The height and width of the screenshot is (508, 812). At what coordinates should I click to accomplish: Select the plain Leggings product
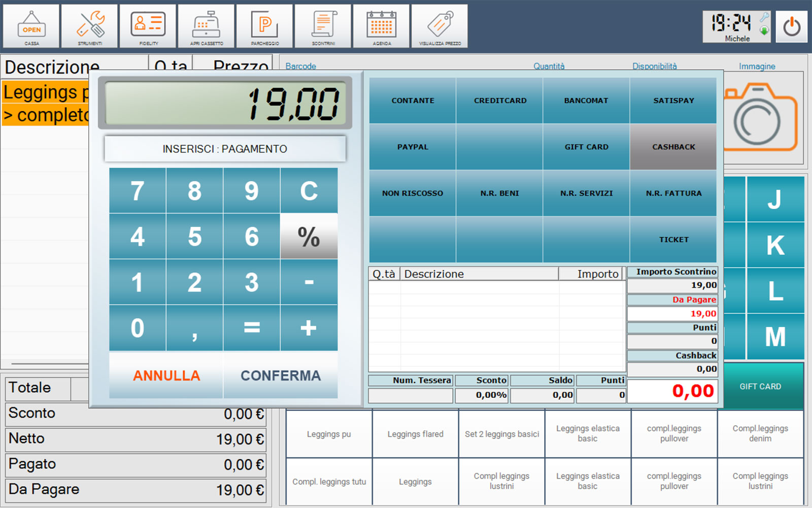415,482
